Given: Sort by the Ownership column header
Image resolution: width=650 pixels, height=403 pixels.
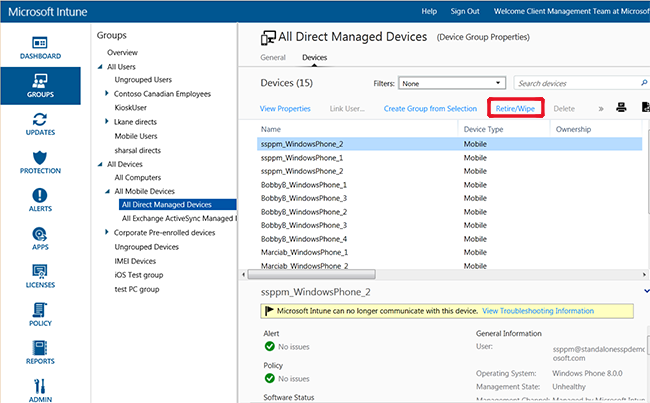Looking at the screenshot, I should click(x=573, y=129).
